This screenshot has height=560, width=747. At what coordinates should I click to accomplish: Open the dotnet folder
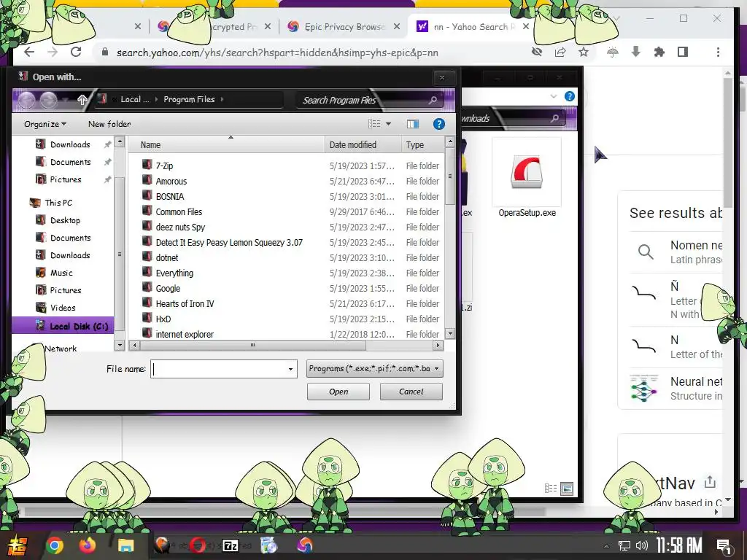tap(167, 257)
